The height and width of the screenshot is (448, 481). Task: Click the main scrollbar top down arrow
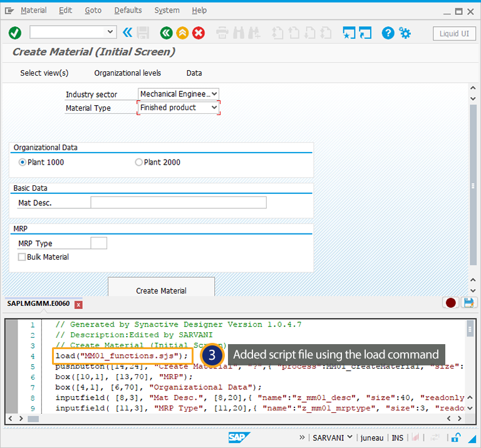(473, 99)
